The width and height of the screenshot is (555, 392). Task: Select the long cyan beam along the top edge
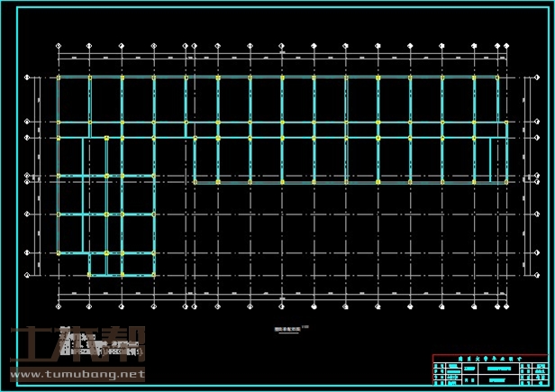pyautogui.click(x=270, y=78)
